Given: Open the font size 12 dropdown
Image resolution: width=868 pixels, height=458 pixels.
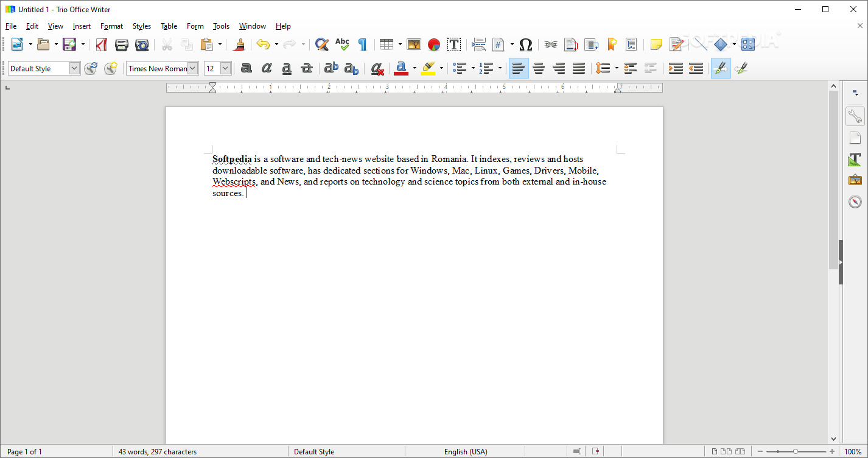Looking at the screenshot, I should pos(225,68).
